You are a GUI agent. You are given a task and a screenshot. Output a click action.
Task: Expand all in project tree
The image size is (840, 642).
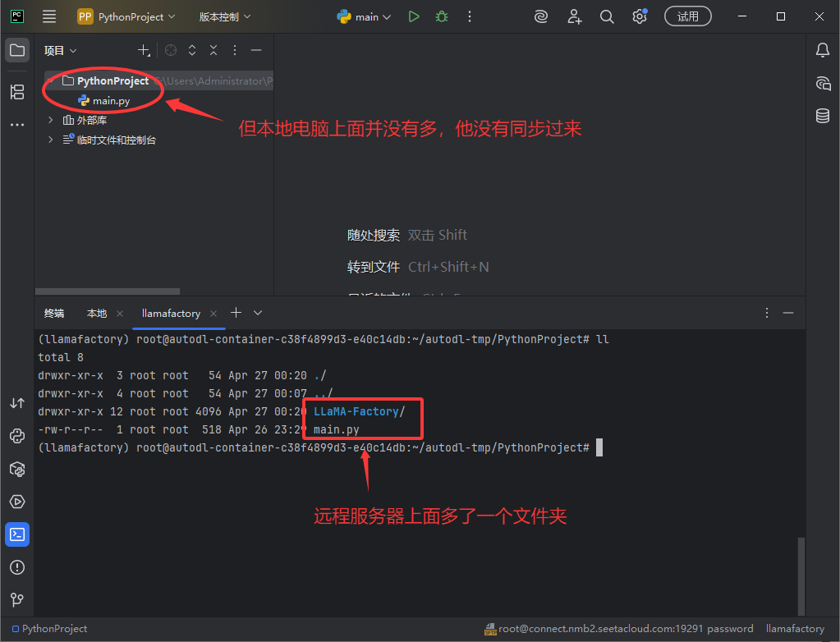(x=192, y=50)
